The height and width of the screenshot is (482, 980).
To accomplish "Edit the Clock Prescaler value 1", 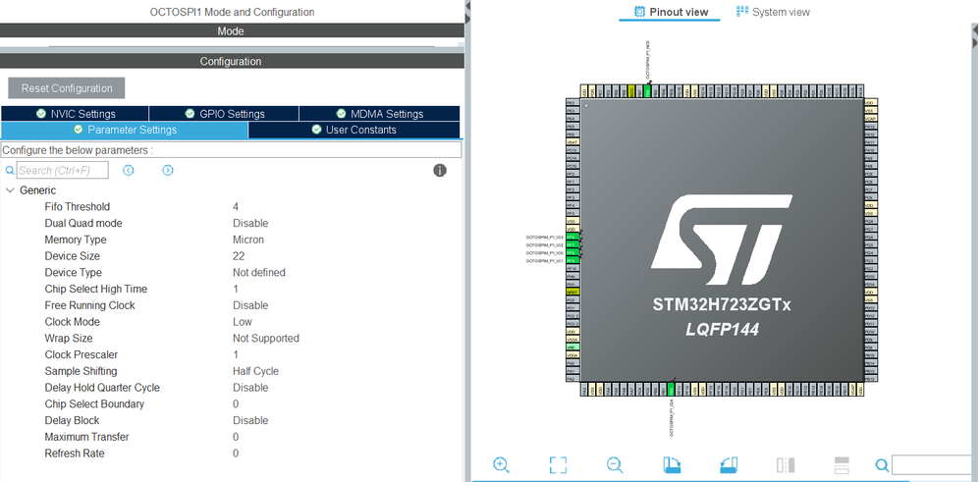I will 236,354.
